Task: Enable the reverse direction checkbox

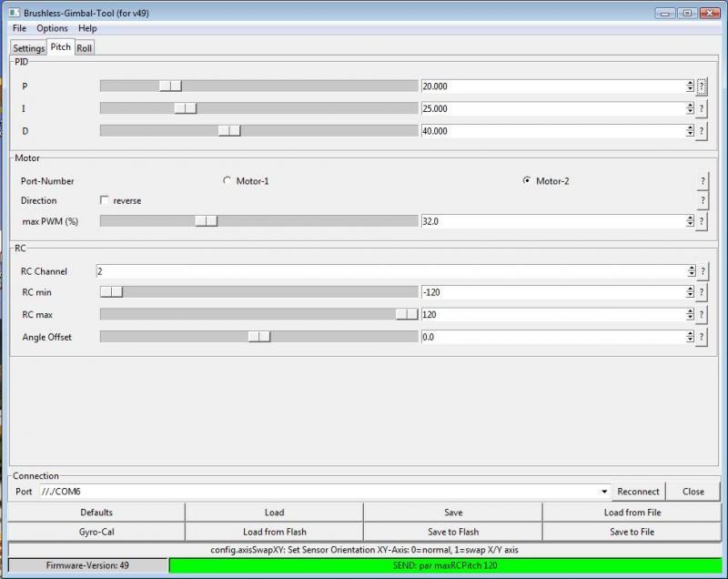Action: 105,200
